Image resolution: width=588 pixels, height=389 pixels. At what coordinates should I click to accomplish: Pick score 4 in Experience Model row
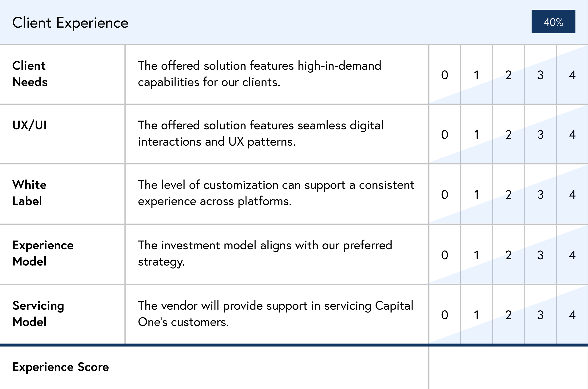(x=572, y=255)
